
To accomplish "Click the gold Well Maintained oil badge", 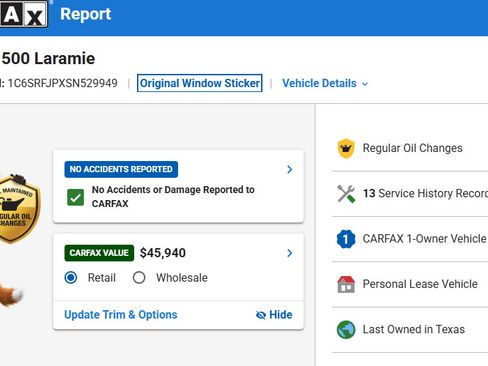I will click(x=18, y=208).
